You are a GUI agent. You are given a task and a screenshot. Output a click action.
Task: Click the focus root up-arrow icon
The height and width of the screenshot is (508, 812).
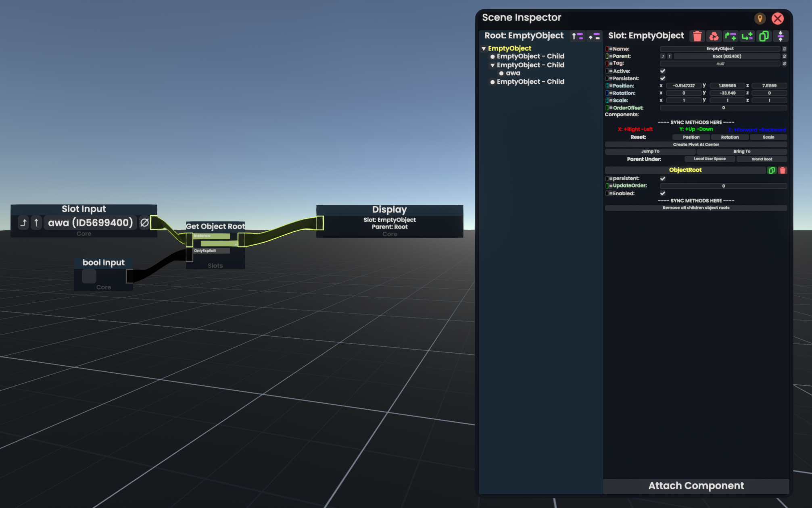pyautogui.click(x=577, y=36)
